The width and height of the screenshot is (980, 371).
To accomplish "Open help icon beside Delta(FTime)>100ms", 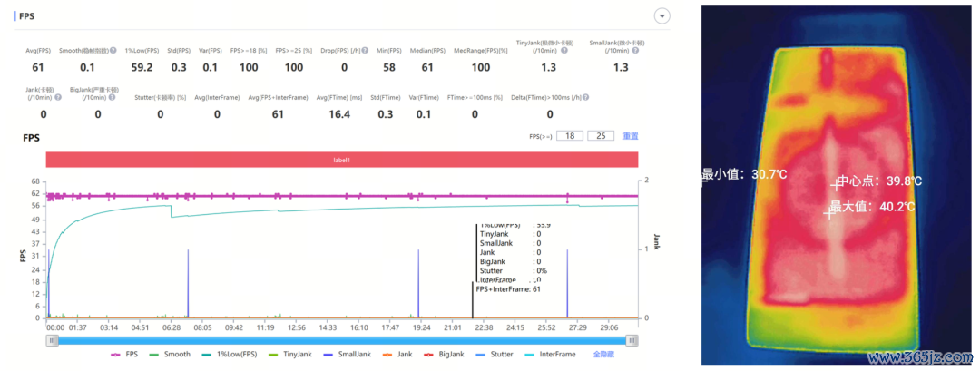I will (x=585, y=97).
